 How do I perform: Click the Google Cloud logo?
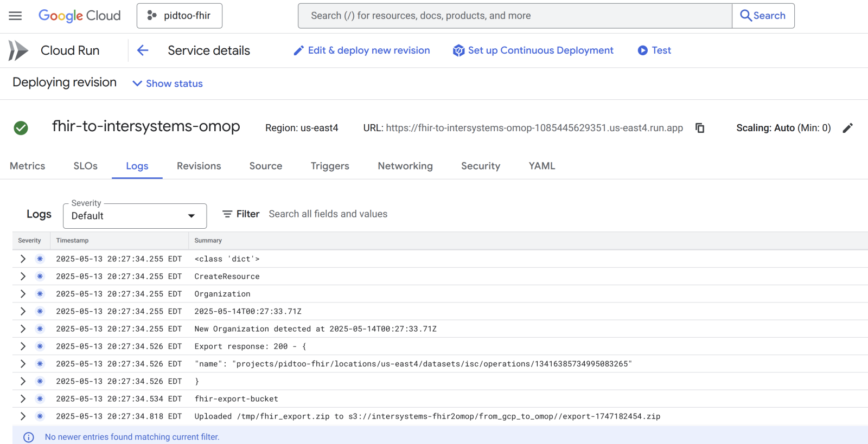click(79, 16)
